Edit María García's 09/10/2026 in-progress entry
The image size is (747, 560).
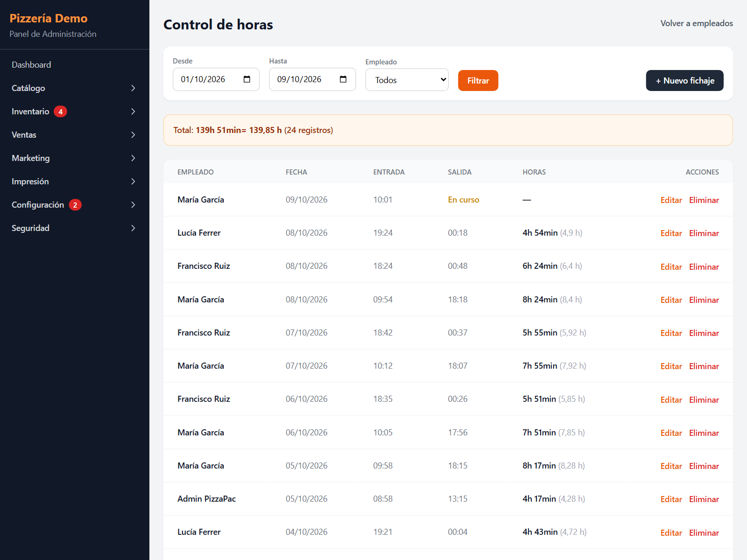click(x=671, y=200)
